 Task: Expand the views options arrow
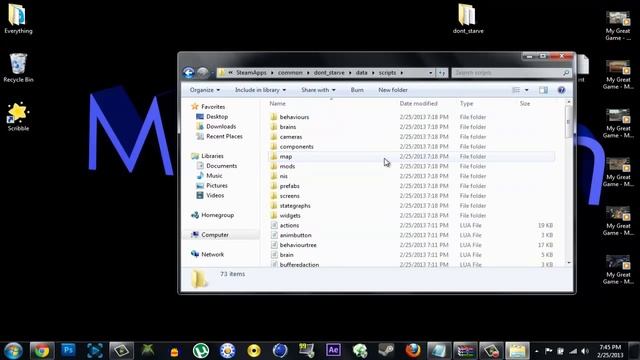pos(527,90)
